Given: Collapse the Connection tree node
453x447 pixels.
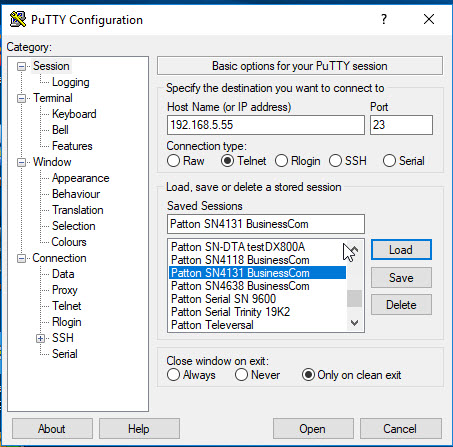Looking at the screenshot, I should [21, 258].
